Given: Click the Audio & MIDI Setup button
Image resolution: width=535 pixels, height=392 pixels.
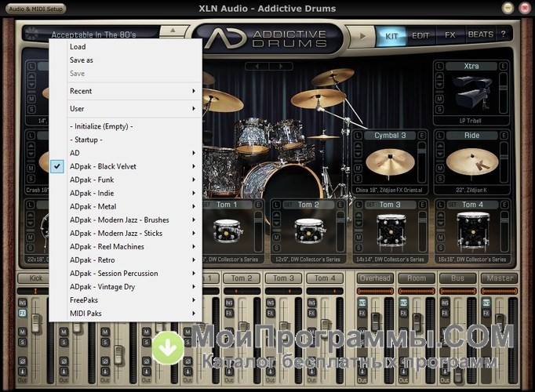Looking at the screenshot, I should click(36, 9).
